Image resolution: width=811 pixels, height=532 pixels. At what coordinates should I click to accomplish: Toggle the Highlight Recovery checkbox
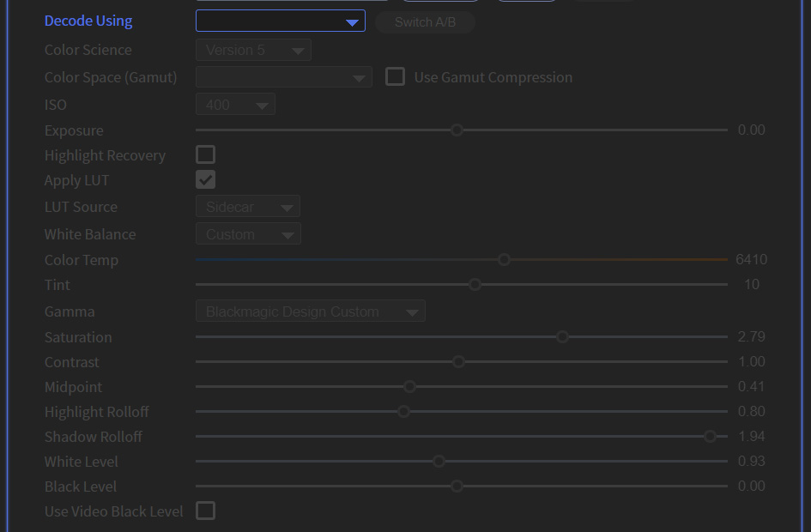tap(205, 154)
